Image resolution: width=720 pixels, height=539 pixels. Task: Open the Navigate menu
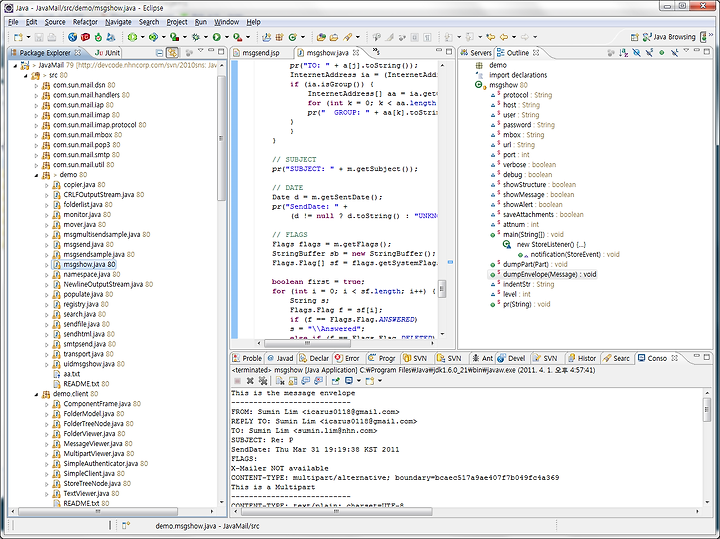(x=118, y=22)
